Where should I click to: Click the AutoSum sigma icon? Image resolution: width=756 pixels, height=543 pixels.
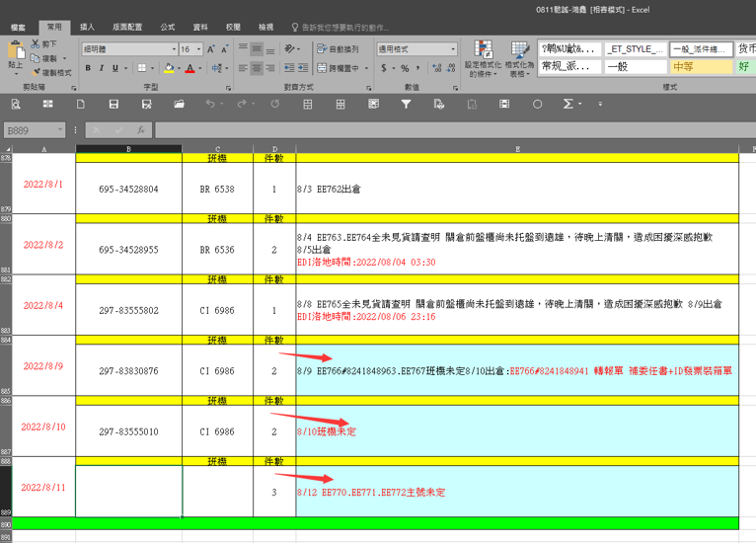click(567, 104)
